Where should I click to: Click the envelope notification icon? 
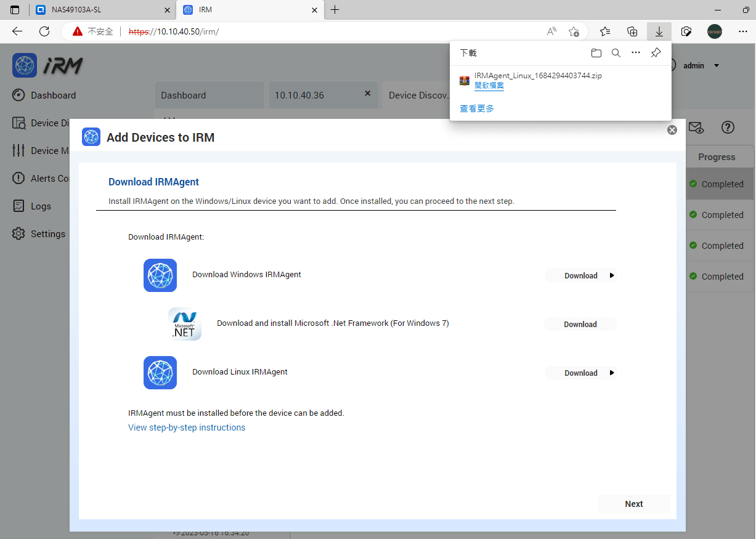tap(696, 128)
